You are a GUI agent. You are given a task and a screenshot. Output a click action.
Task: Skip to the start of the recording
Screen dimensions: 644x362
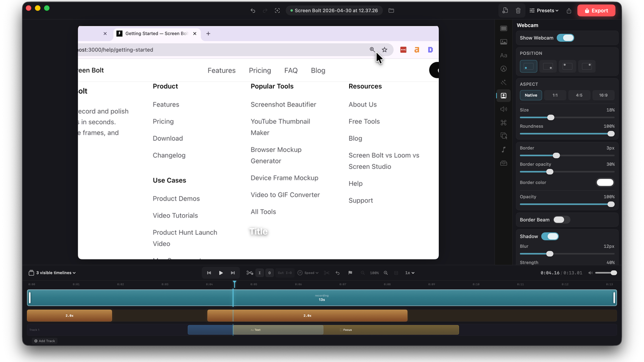[209, 273]
